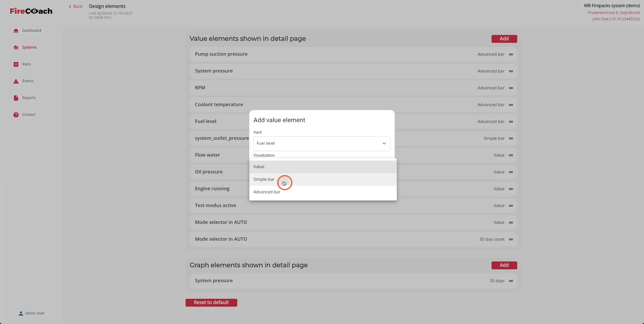Select Value visualization option

click(323, 167)
